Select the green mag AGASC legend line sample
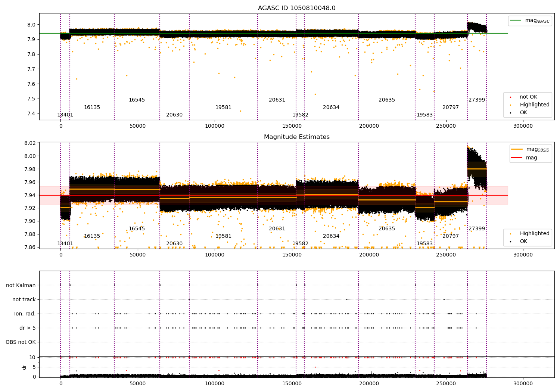The width and height of the screenshot is (560, 392). click(516, 21)
